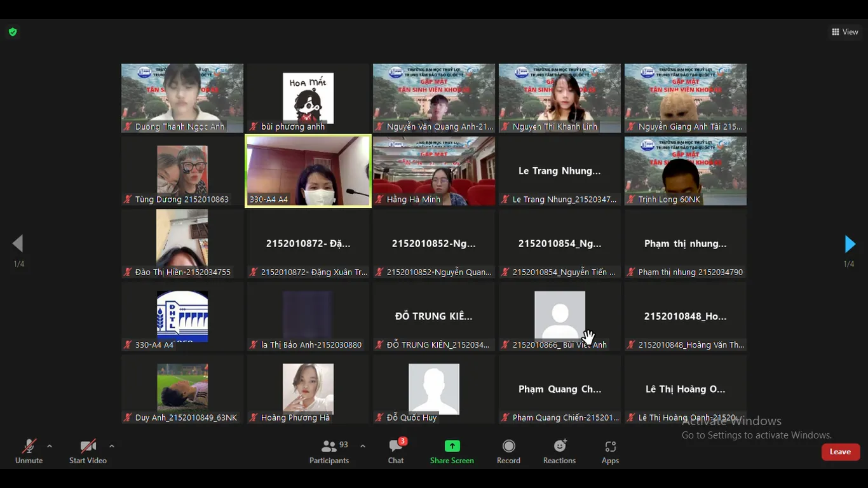
Task: Open the Reactions menu
Action: coord(559,446)
